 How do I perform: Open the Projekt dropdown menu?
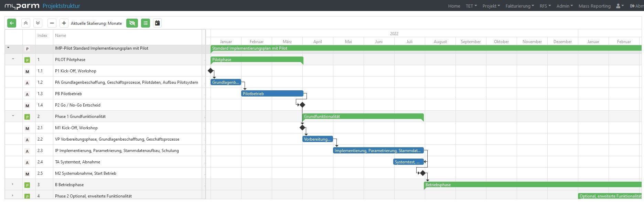pyautogui.click(x=491, y=6)
